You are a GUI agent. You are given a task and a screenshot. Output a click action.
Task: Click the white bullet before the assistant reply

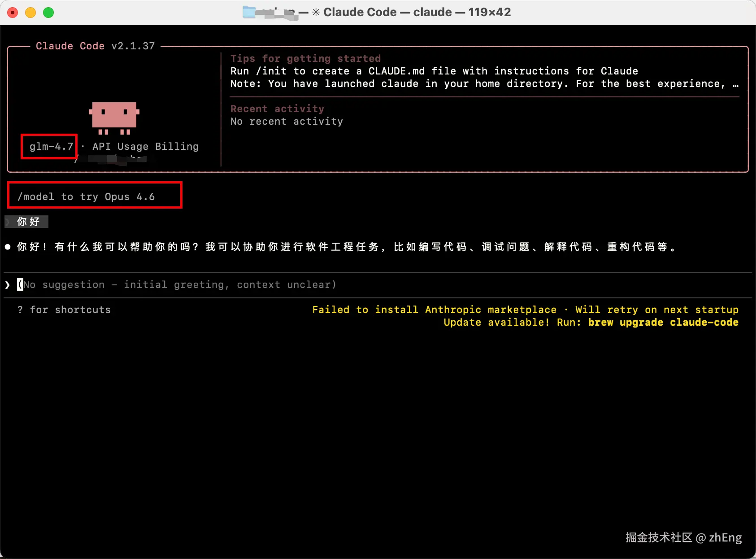click(8, 247)
